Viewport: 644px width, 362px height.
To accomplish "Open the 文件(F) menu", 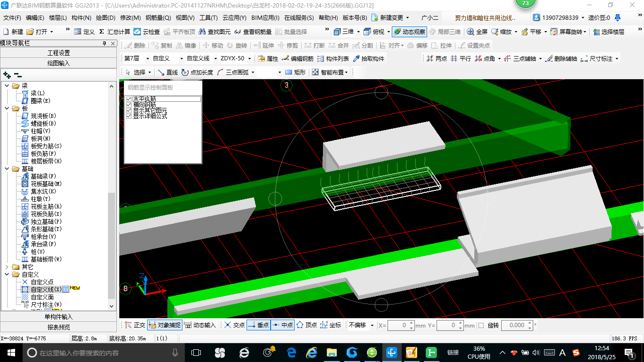I will click(x=12, y=18).
